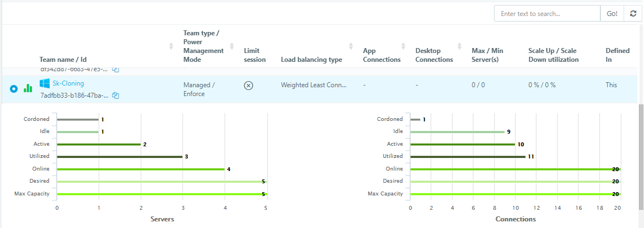This screenshot has height=228, width=644.
Task: Copy the partially hidden team ID above Sk-Cloning
Action: coord(116,70)
